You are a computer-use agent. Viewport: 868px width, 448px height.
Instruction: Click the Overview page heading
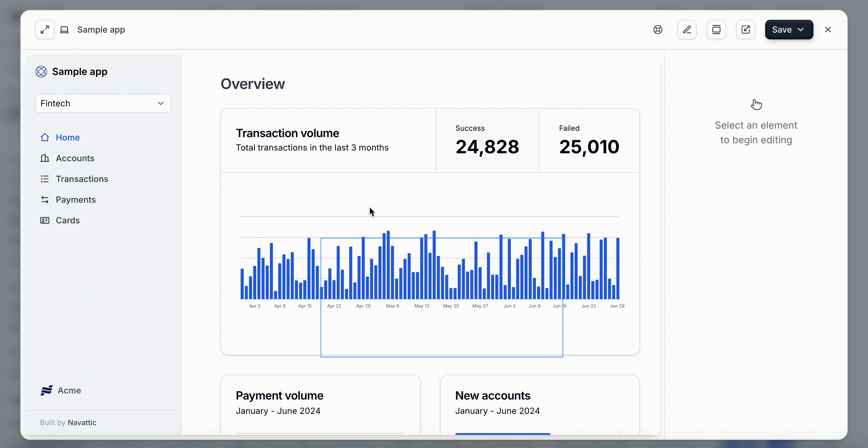[253, 84]
